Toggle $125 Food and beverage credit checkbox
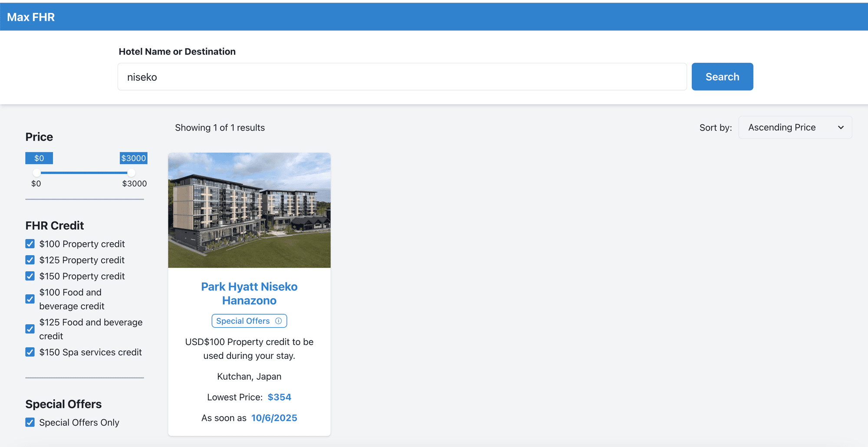The image size is (868, 447). pyautogui.click(x=30, y=329)
